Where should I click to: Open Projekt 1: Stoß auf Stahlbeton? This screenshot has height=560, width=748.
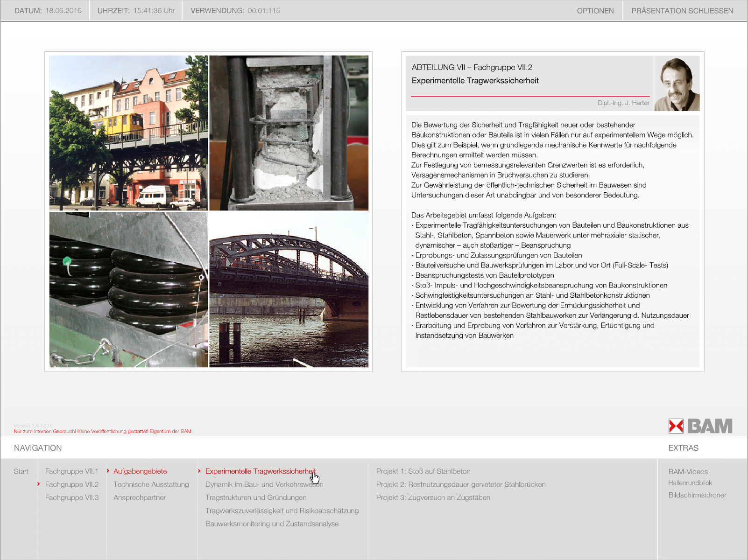pyautogui.click(x=423, y=471)
